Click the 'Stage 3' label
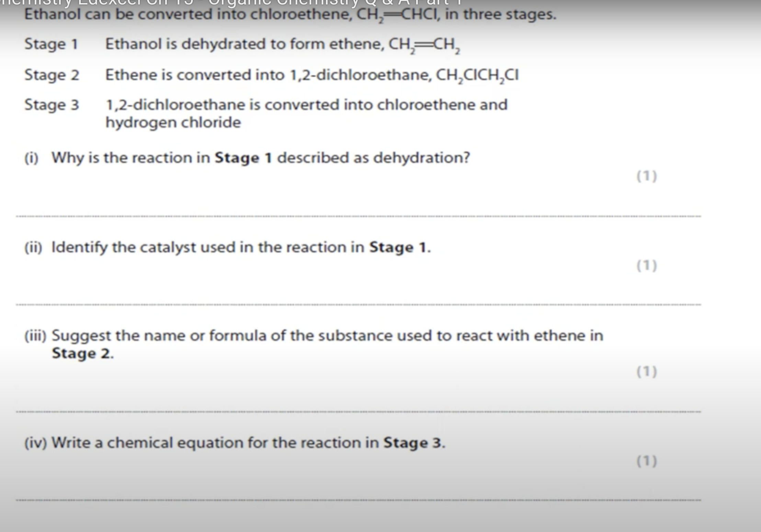 point(52,105)
